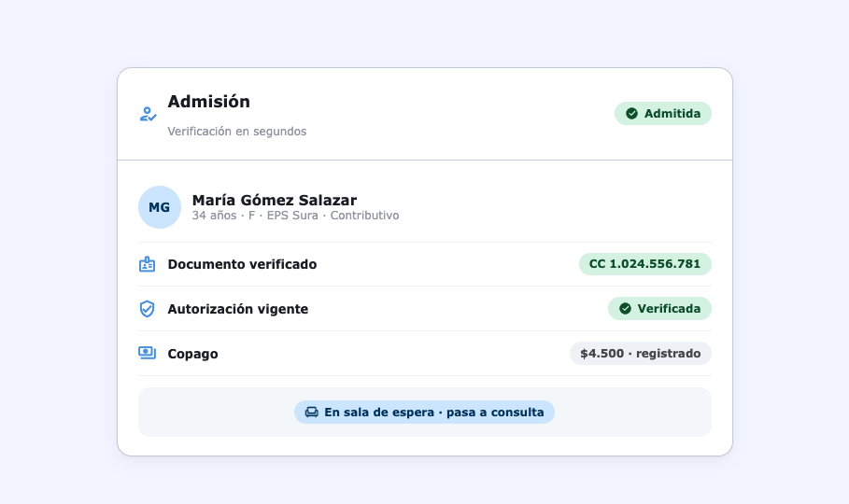
Task: Click '34 años · F · EPS Sura · Contributivo' line
Action: [x=295, y=216]
